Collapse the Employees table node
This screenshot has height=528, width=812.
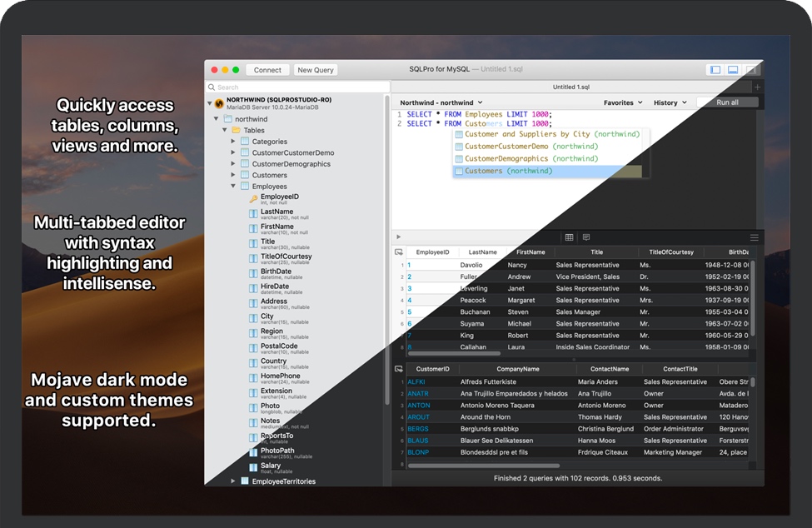tap(233, 187)
